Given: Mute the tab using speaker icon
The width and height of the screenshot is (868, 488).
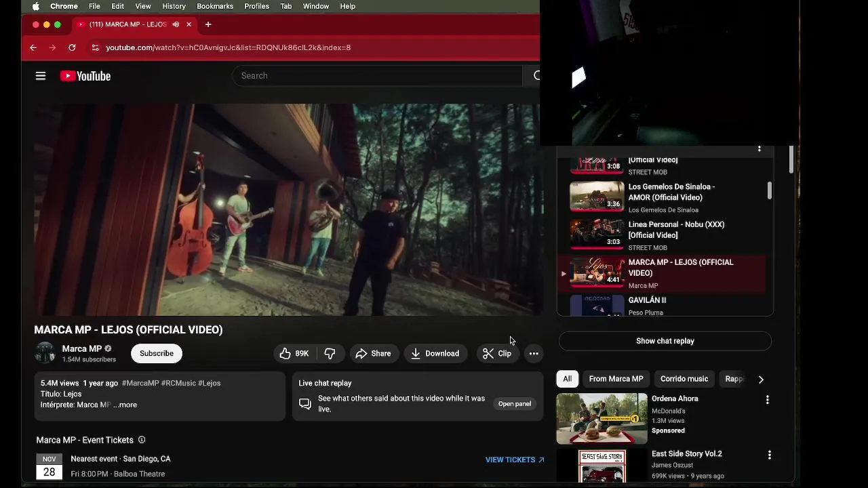Looking at the screenshot, I should [176, 24].
